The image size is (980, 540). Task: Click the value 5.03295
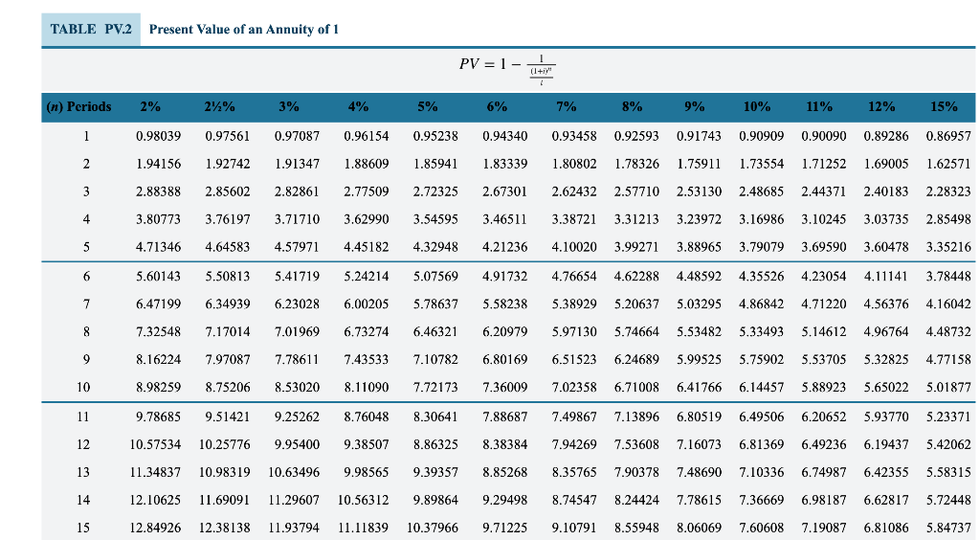click(699, 304)
